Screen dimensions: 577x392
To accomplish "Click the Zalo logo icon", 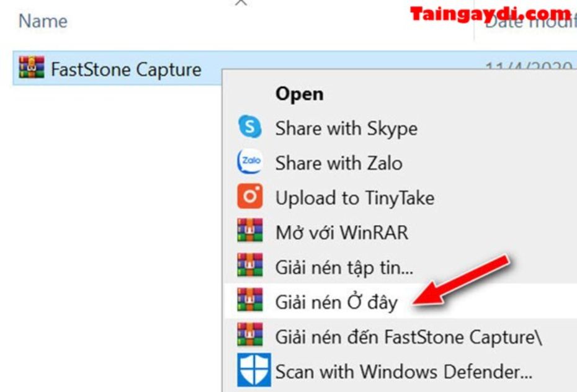I will click(250, 161).
